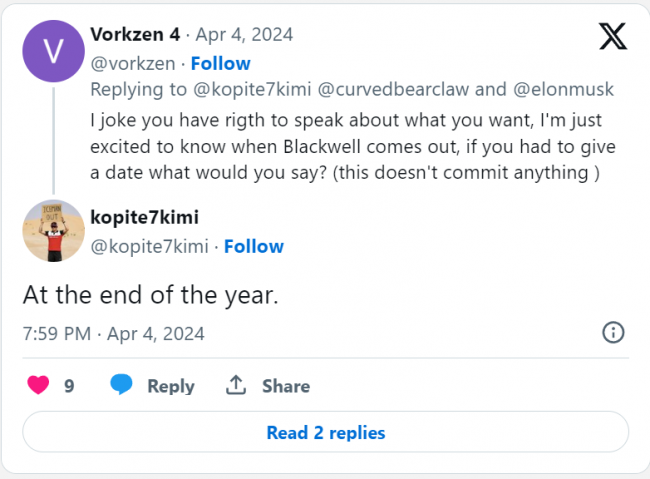
Task: Click the Apr 4, 2024 date beside Vorkzen
Action: coord(244,35)
